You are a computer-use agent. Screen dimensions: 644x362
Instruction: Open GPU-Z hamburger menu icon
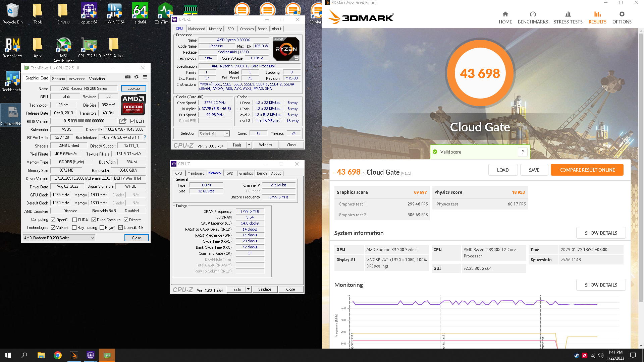(x=145, y=77)
